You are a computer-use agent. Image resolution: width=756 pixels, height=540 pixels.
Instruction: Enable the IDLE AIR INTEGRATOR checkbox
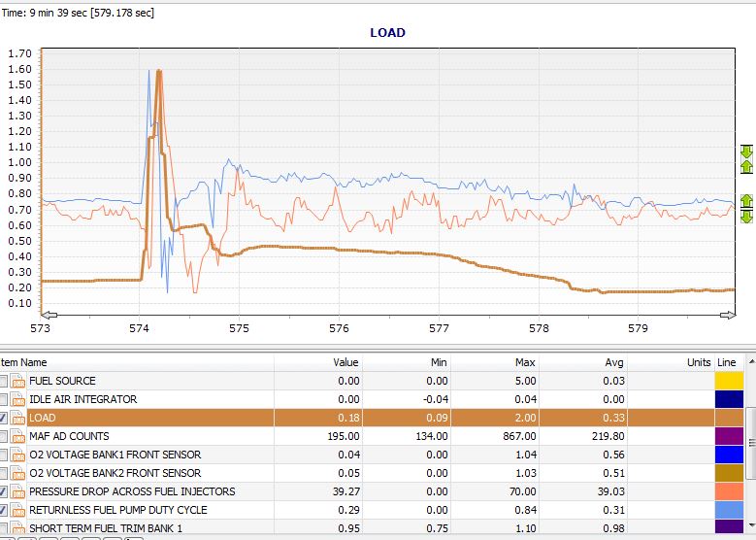(3, 399)
